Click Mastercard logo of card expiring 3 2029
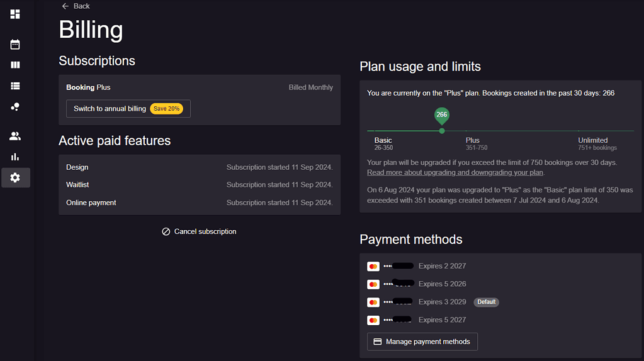Viewport: 644px width, 361px height. [x=373, y=303]
